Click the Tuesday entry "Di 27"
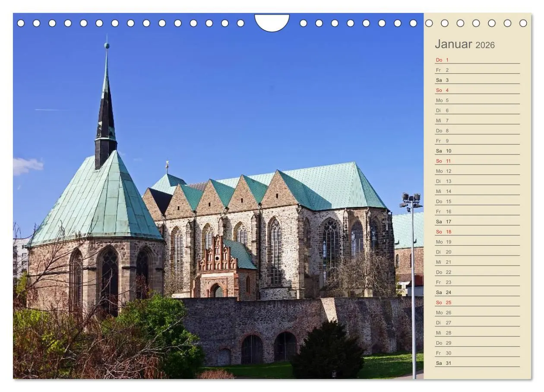The image size is (544, 392). pos(443,322)
